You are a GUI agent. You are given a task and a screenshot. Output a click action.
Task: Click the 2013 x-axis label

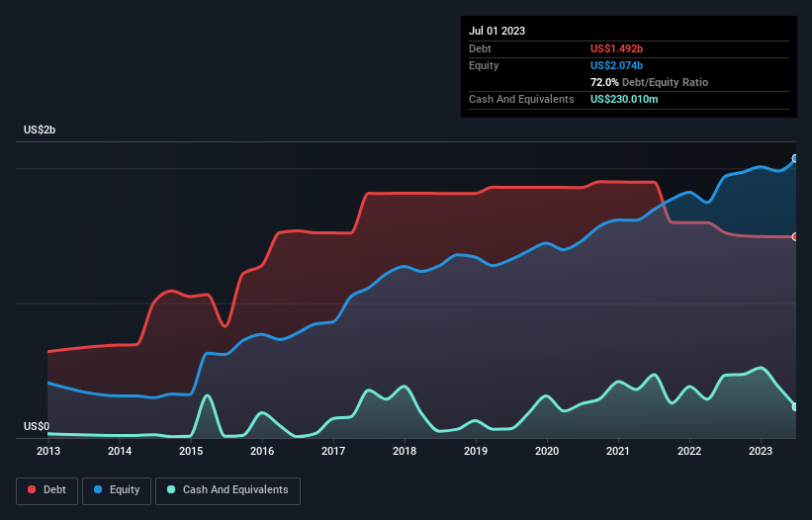48,451
